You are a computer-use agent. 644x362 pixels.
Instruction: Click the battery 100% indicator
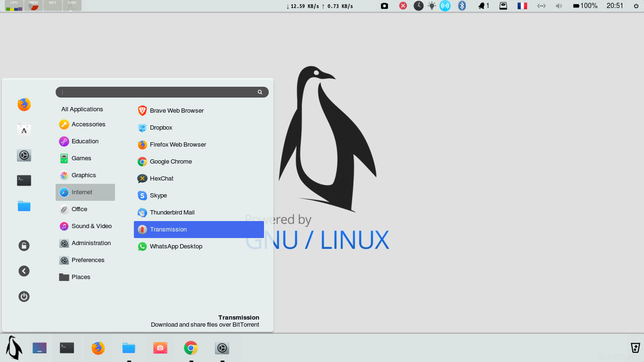pos(585,6)
